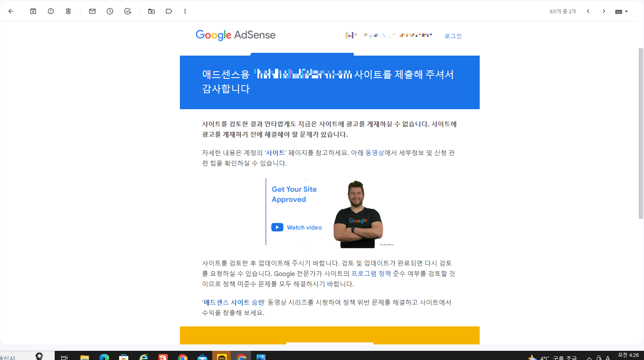This screenshot has width=644, height=360.
Task: Open File Explorer from taskbar
Action: pyautogui.click(x=84, y=357)
